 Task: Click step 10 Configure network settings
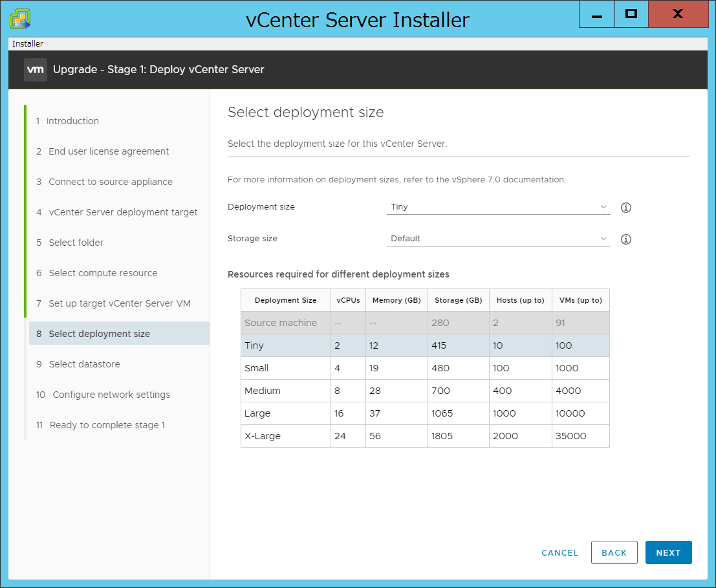coord(103,395)
